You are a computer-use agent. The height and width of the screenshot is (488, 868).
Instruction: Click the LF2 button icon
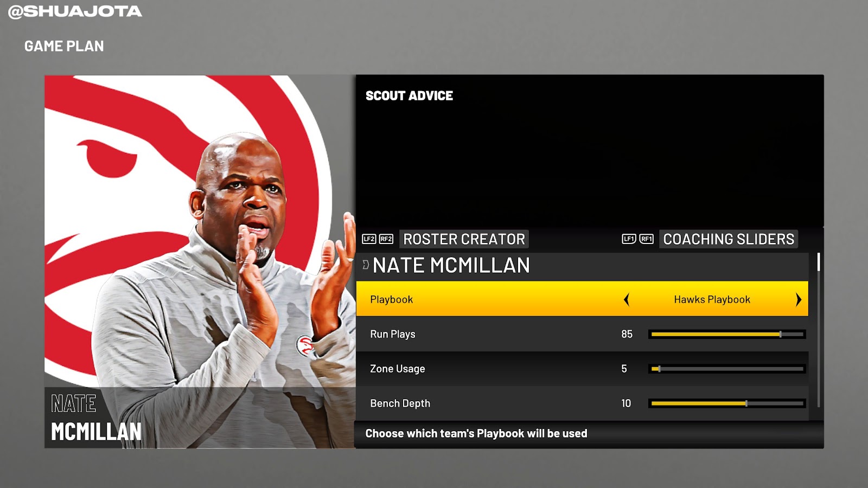[369, 239]
